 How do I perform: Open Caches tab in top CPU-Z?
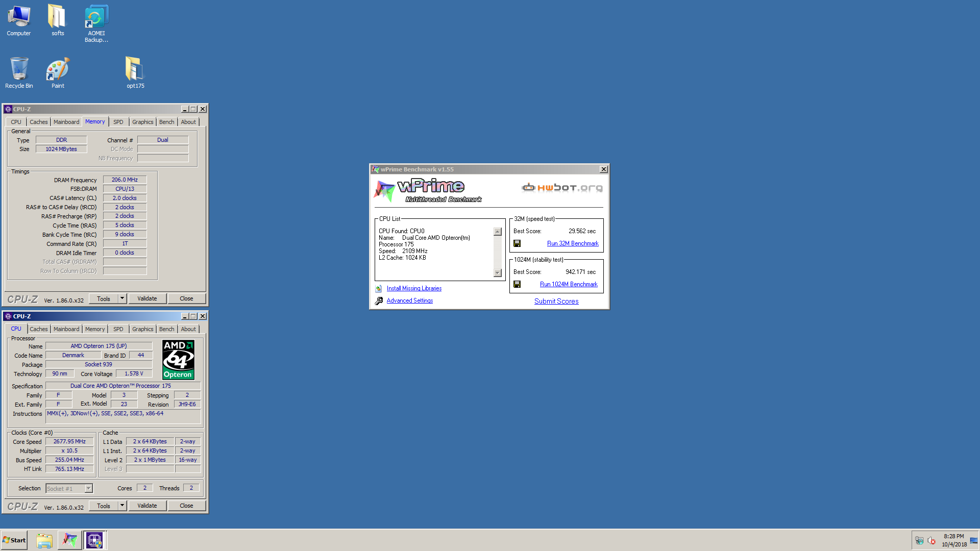38,122
